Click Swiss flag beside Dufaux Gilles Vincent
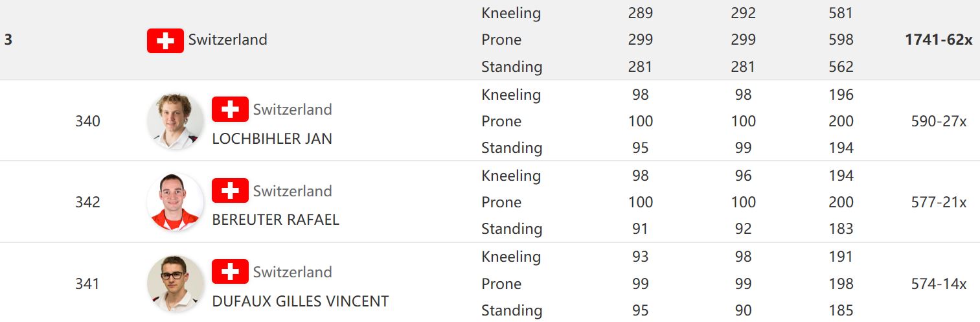This screenshot has width=980, height=322. (230, 271)
